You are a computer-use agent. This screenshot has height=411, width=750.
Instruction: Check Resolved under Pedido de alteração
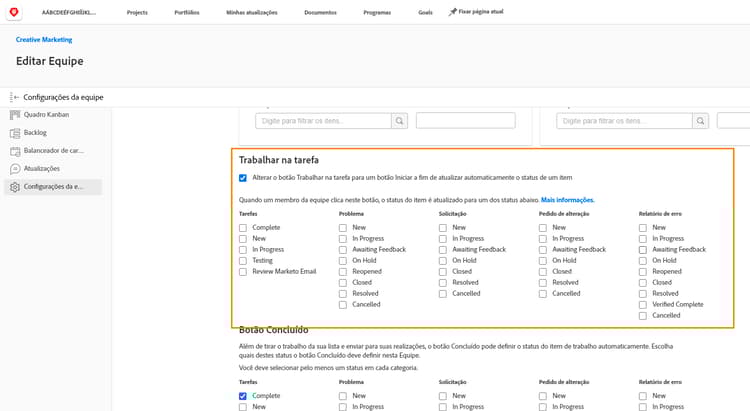543,283
